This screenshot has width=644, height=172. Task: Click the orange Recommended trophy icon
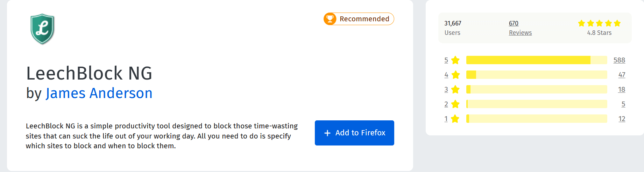330,19
